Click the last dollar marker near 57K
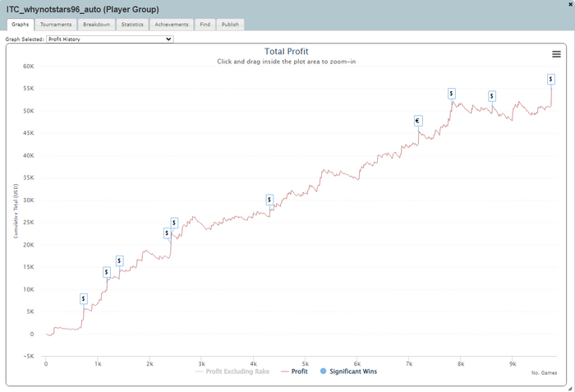The image size is (575, 392). [551, 79]
